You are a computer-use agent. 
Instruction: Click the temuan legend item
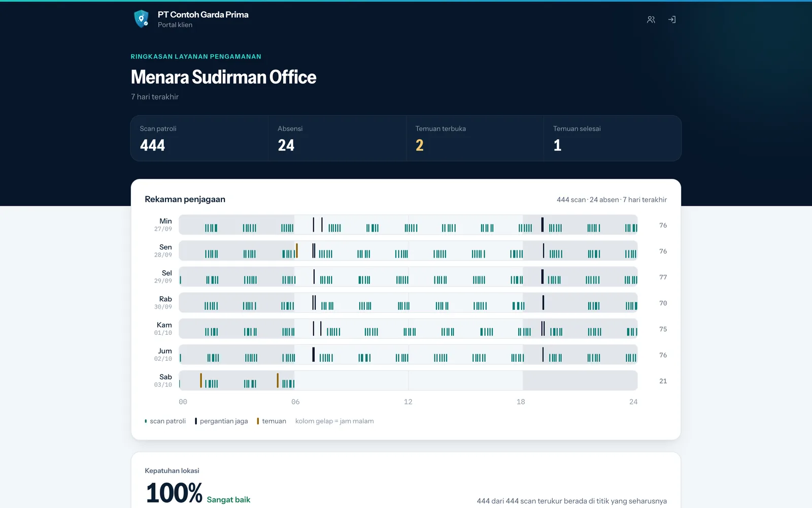[272, 421]
